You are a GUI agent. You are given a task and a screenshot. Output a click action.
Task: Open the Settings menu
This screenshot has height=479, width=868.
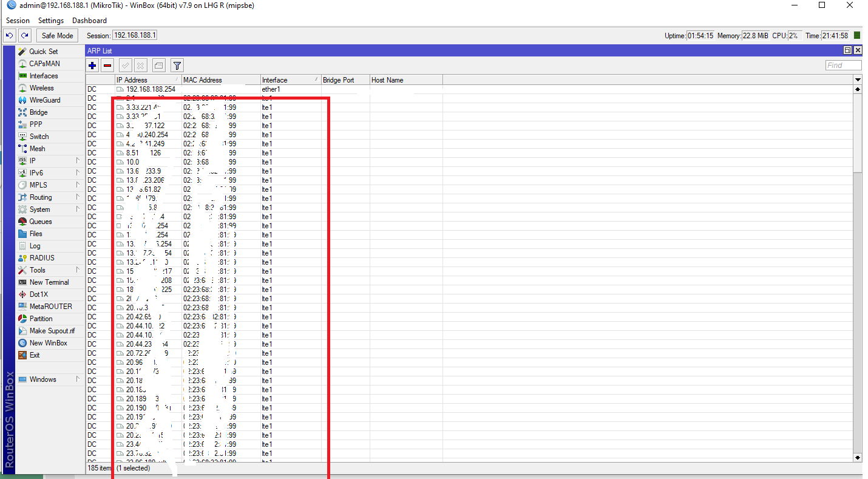pyautogui.click(x=51, y=21)
